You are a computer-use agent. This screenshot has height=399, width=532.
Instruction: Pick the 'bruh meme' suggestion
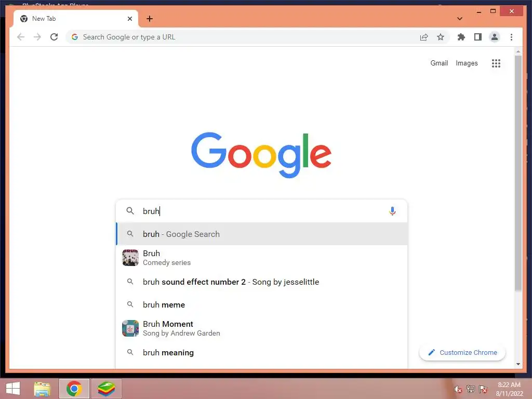click(x=261, y=304)
